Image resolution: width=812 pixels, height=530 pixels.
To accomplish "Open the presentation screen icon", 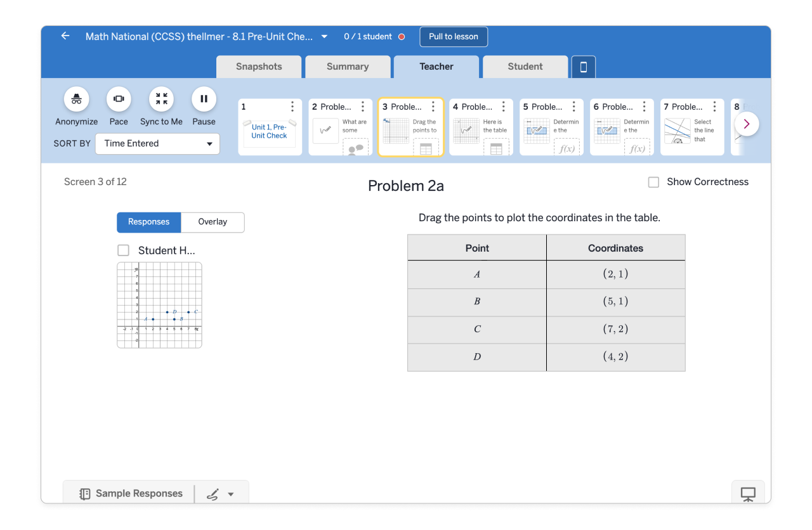I will pos(748,494).
